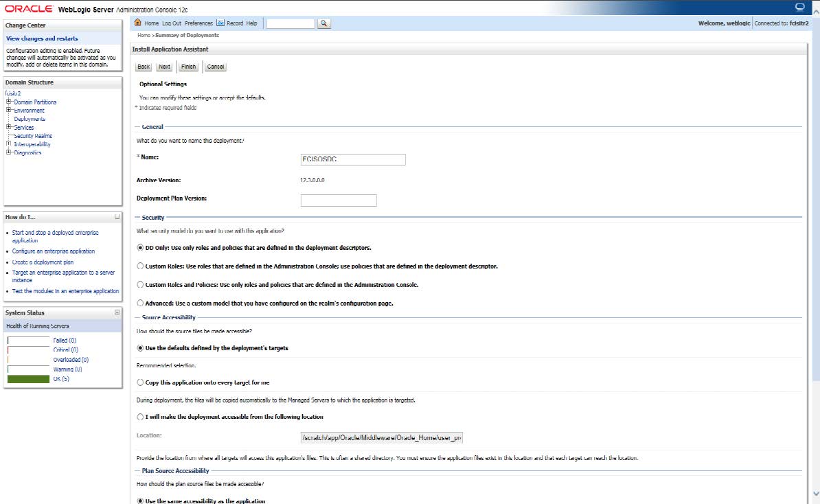Open Help in top toolbar

(251, 23)
